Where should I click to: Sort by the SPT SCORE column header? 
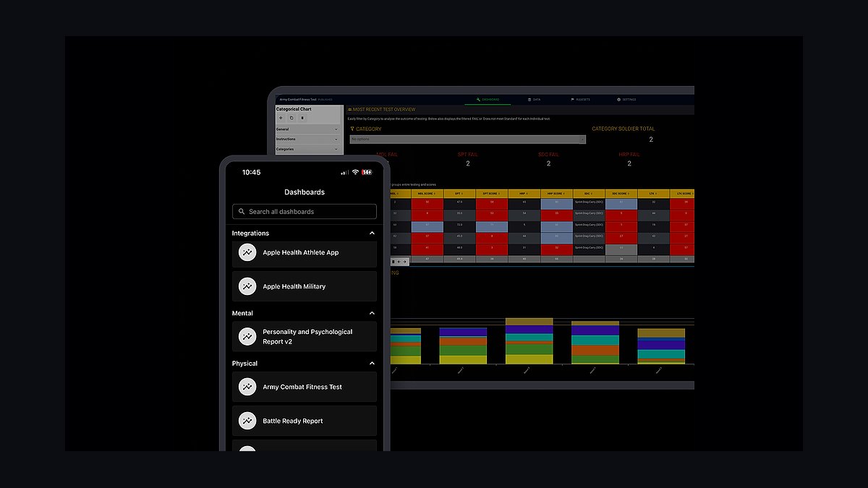click(x=492, y=194)
